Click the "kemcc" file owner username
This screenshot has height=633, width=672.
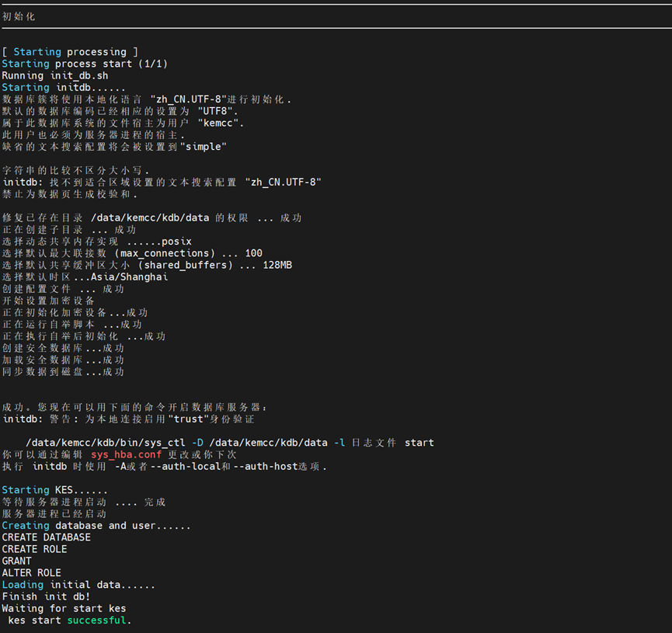pos(221,123)
